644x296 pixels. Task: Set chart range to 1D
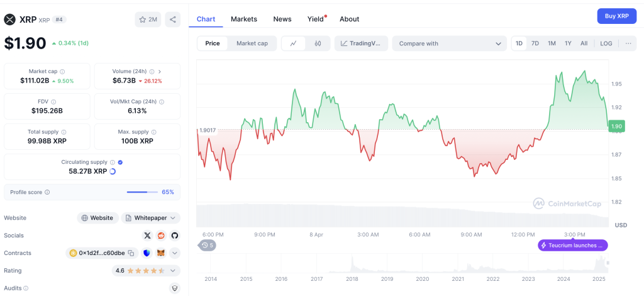click(x=519, y=43)
